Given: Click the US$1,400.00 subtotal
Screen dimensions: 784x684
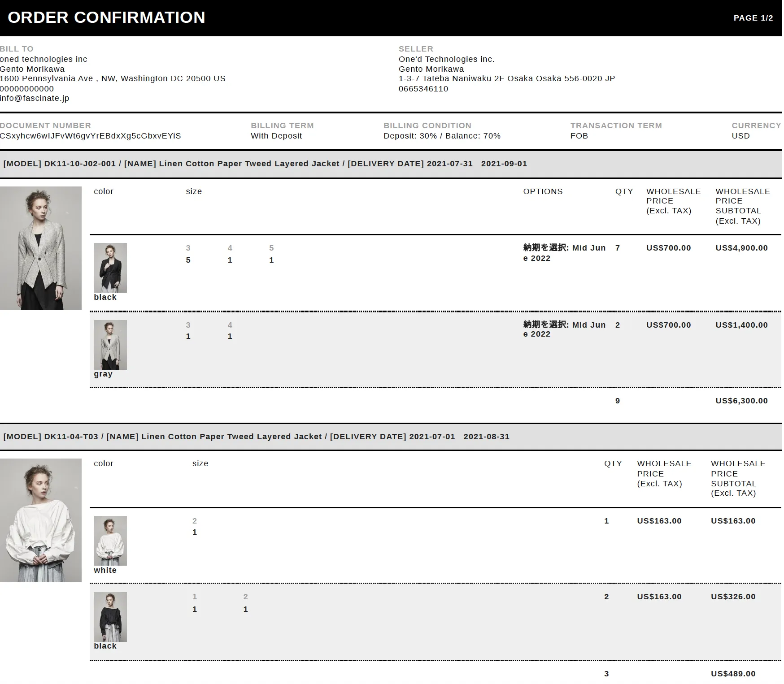Looking at the screenshot, I should point(742,325).
